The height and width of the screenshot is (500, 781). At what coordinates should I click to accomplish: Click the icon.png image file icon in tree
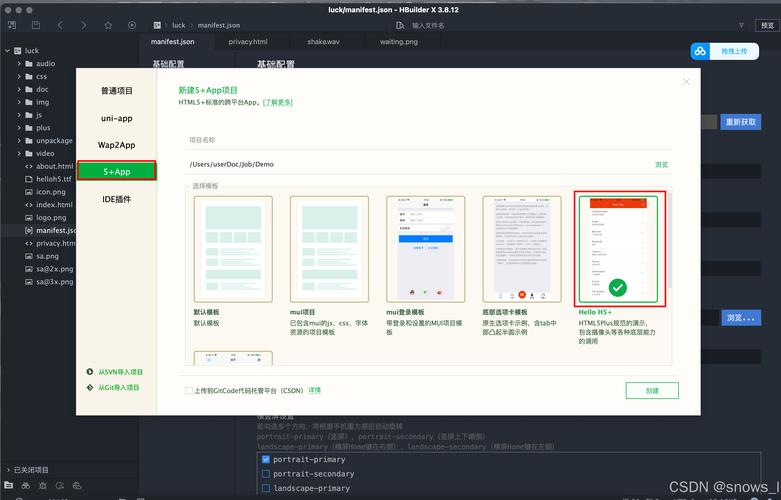(29, 192)
